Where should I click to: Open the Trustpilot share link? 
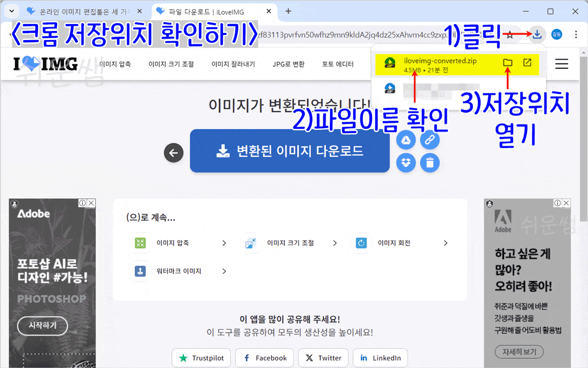(x=201, y=358)
